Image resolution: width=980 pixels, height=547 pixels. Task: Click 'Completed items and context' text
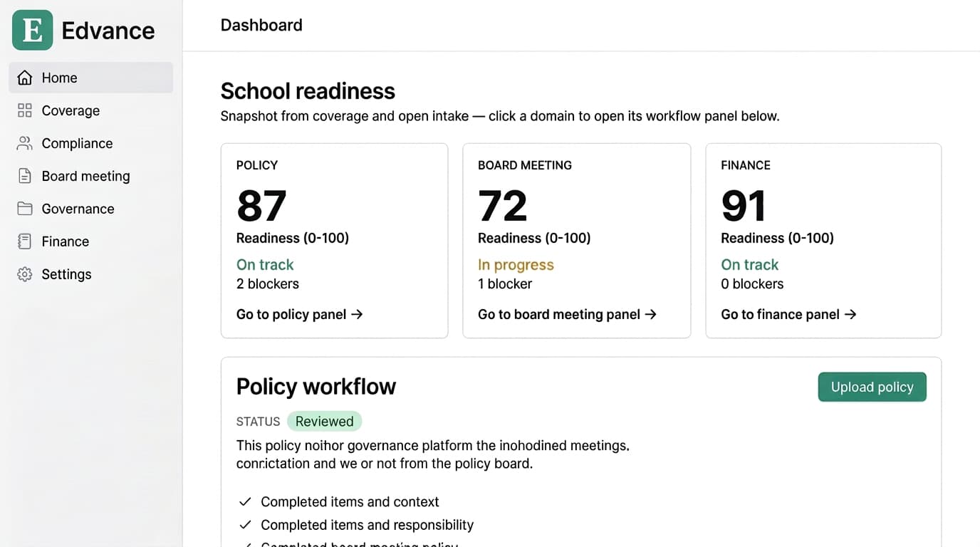tap(350, 502)
